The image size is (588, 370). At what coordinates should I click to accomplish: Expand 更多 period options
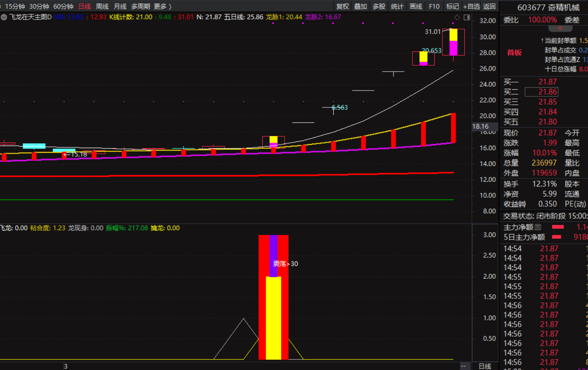pos(162,6)
